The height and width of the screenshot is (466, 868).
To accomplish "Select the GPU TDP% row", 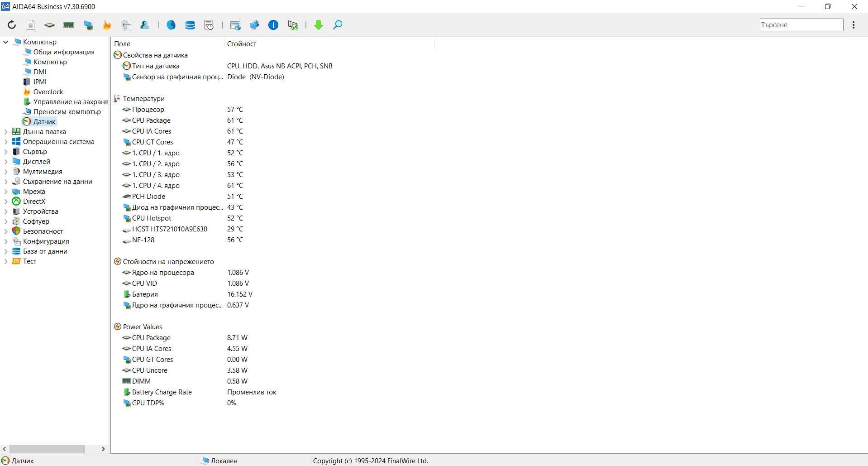I will pos(179,403).
